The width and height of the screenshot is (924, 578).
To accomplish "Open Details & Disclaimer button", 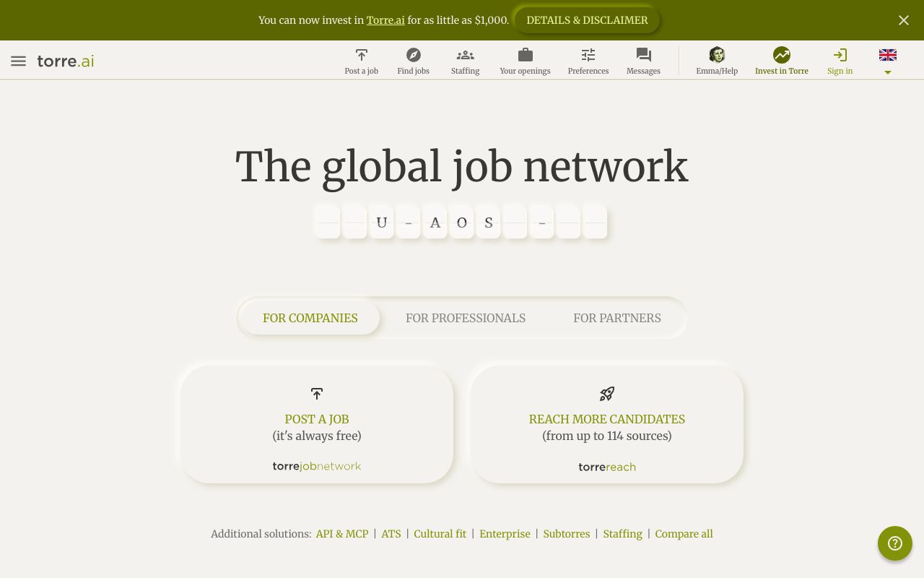I will point(587,20).
